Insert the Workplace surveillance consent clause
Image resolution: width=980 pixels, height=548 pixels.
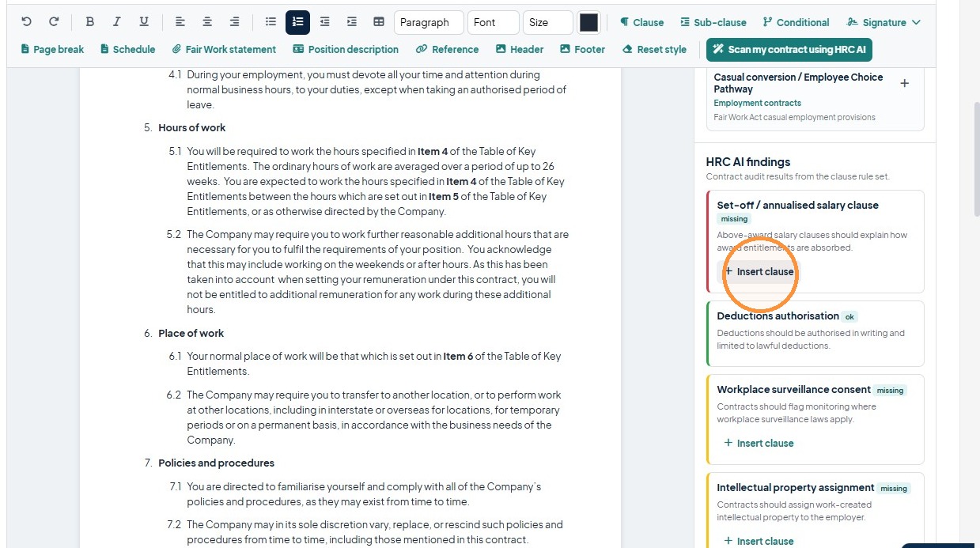[x=759, y=443]
